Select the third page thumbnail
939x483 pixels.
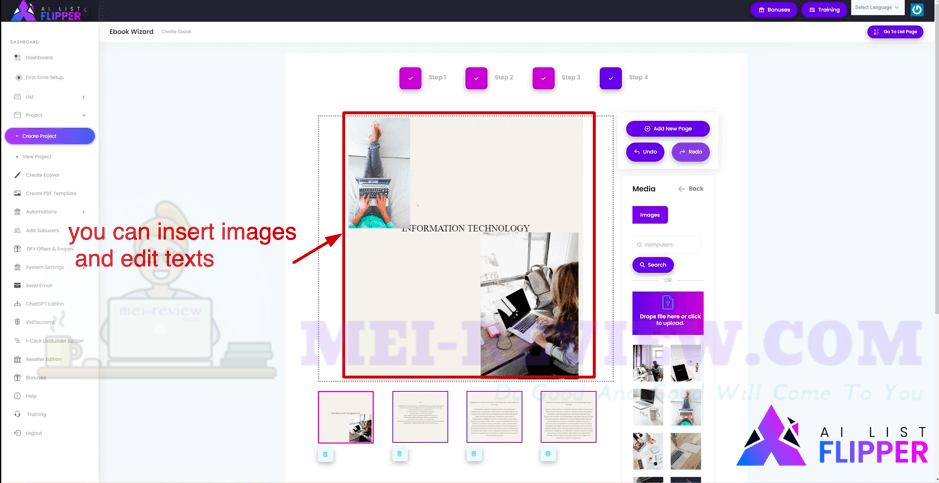[494, 417]
